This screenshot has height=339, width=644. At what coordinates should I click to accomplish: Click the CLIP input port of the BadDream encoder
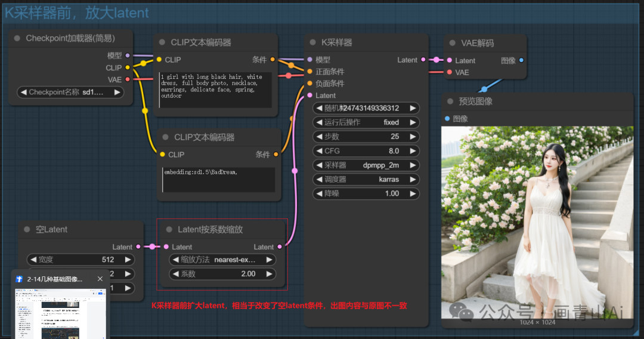(163, 155)
